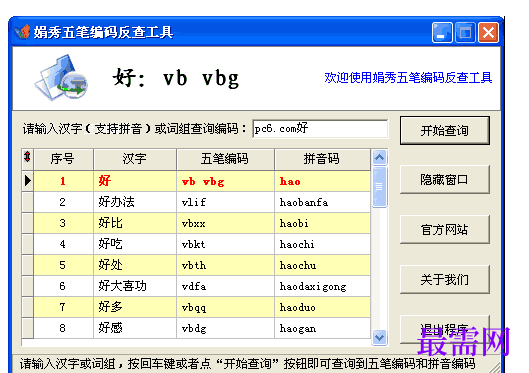Click the pinyin cell haochu
The width and height of the screenshot is (529, 373).
[x=323, y=265]
